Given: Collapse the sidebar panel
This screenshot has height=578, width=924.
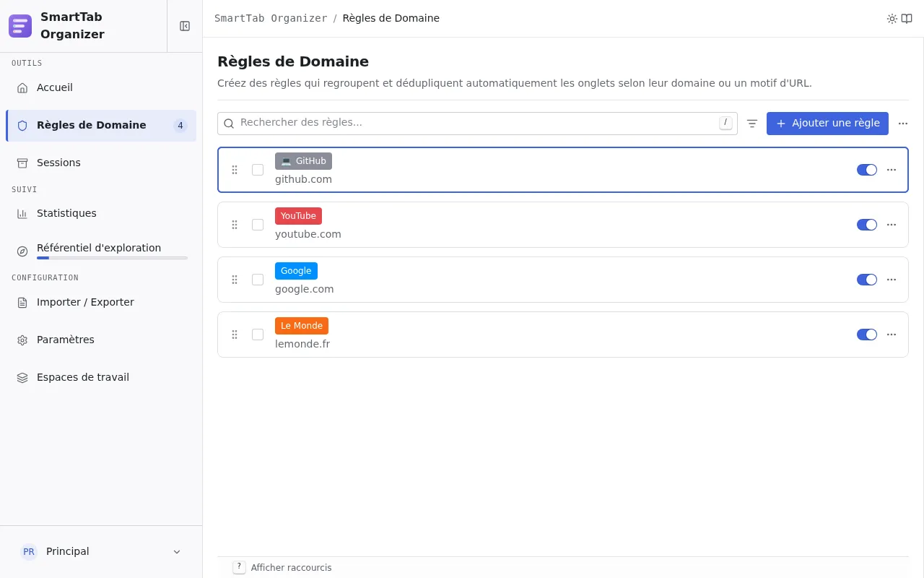Looking at the screenshot, I should click(x=185, y=26).
